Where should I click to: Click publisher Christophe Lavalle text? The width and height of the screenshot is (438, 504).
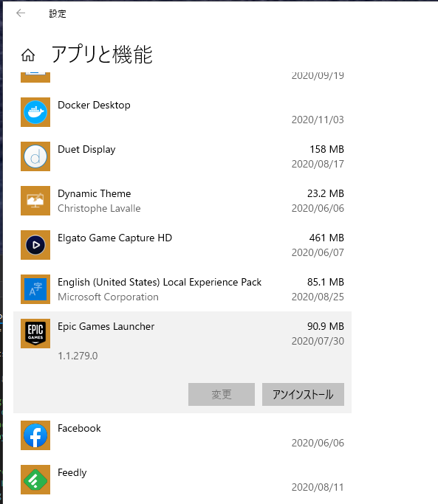pyautogui.click(x=99, y=209)
